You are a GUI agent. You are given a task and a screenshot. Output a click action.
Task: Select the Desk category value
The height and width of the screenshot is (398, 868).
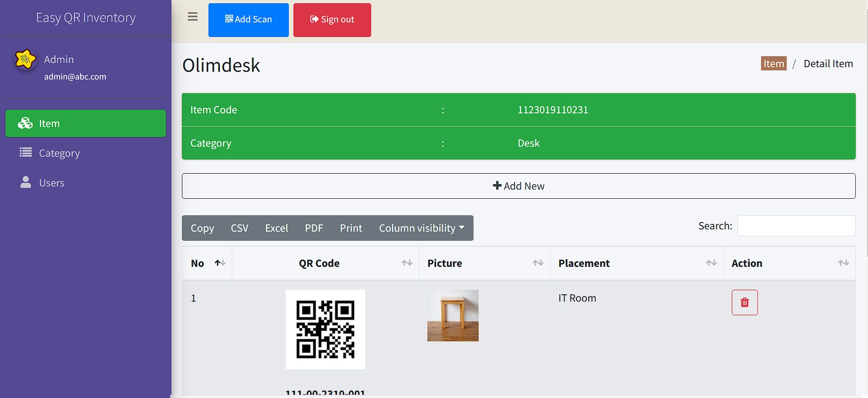click(528, 143)
